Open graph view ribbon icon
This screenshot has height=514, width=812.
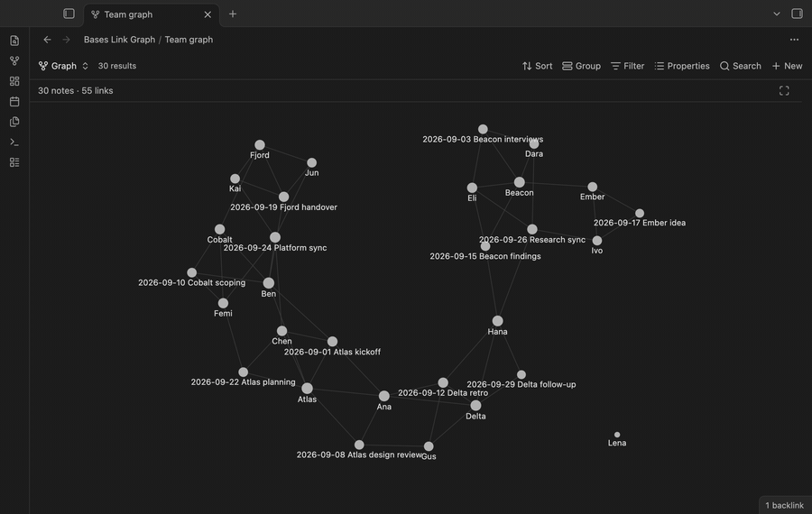[14, 60]
